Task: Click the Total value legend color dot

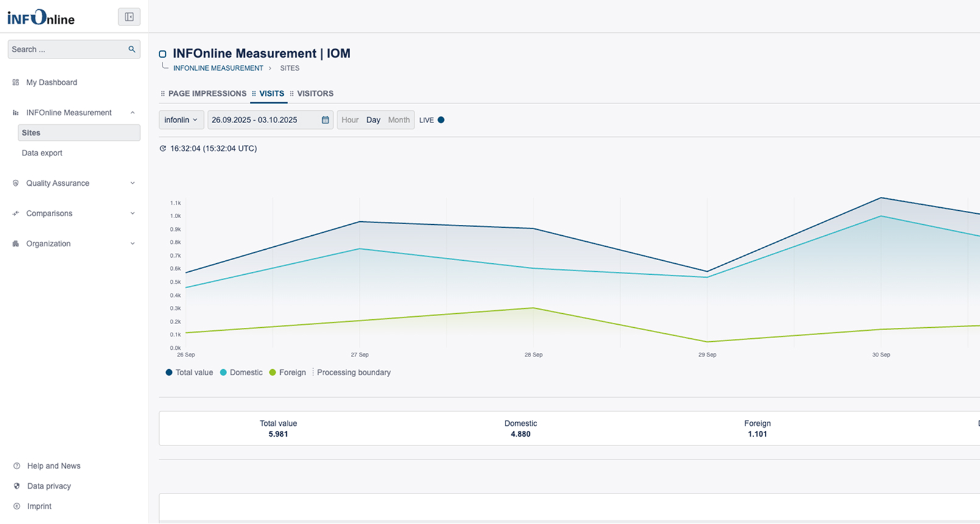Action: [x=169, y=372]
